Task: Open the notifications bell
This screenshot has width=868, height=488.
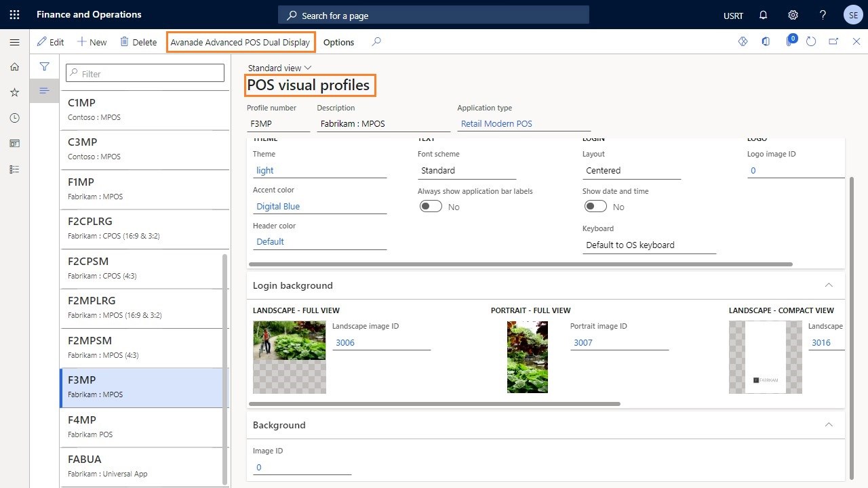Action: 763,15
